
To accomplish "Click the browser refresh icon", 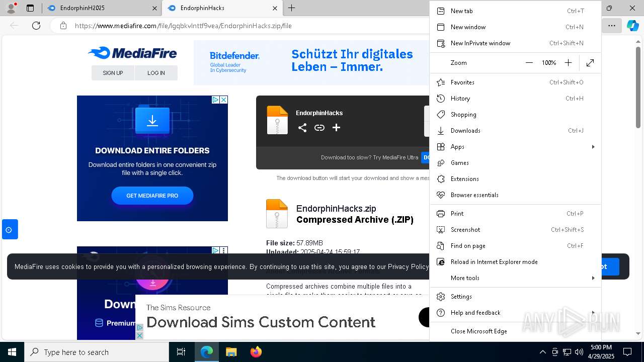I will pos(36,26).
